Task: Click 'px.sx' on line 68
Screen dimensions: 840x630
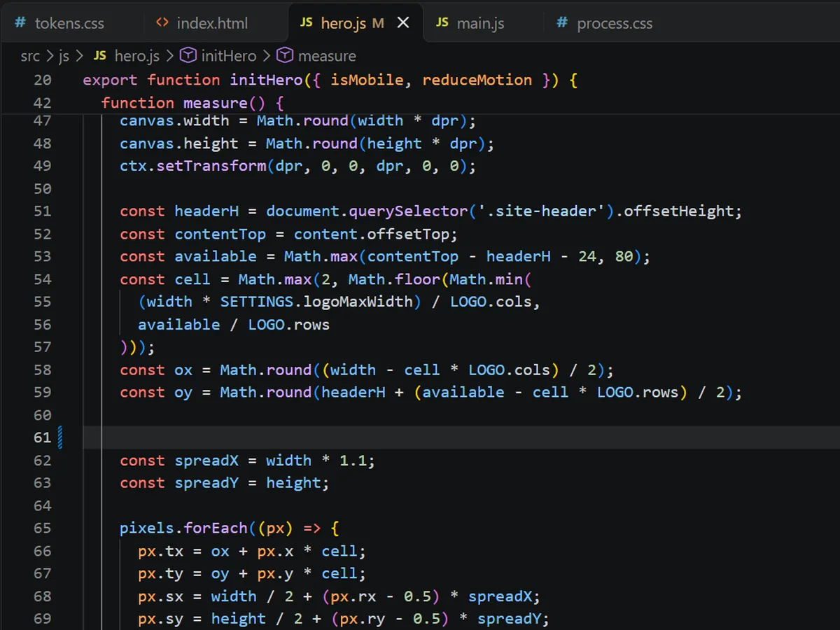Action: (160, 596)
